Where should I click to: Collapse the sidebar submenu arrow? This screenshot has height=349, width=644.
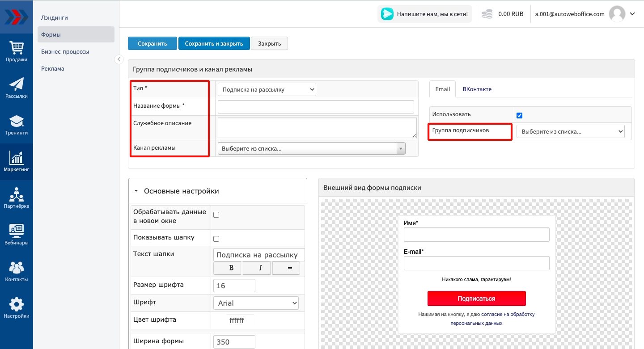119,59
